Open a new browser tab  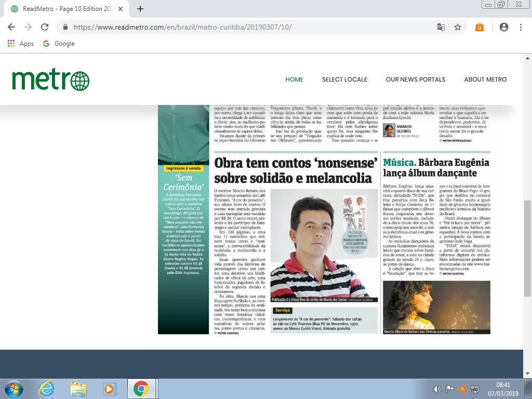pos(140,9)
